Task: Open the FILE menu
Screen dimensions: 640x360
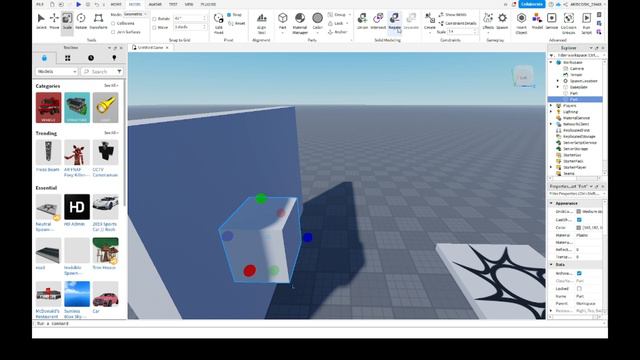Action: click(x=40, y=4)
